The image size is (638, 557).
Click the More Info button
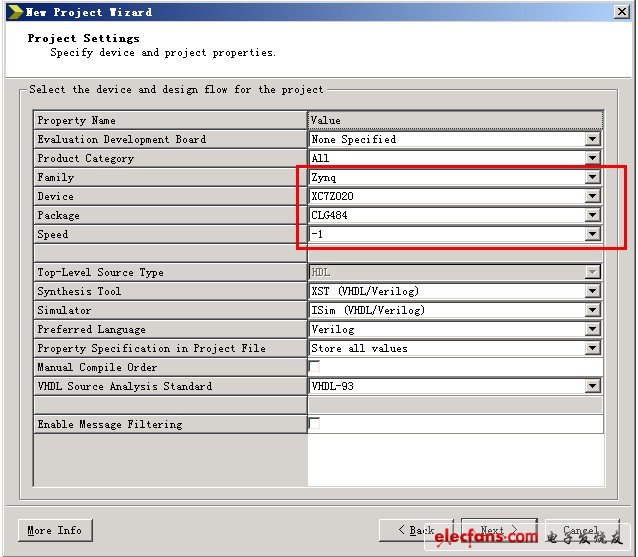click(54, 530)
